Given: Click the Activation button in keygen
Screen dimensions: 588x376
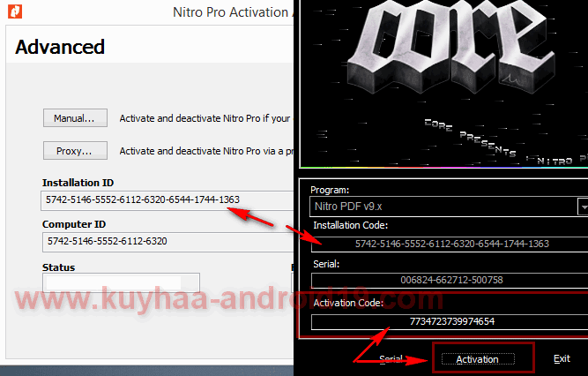Looking at the screenshot, I should pos(478,359).
